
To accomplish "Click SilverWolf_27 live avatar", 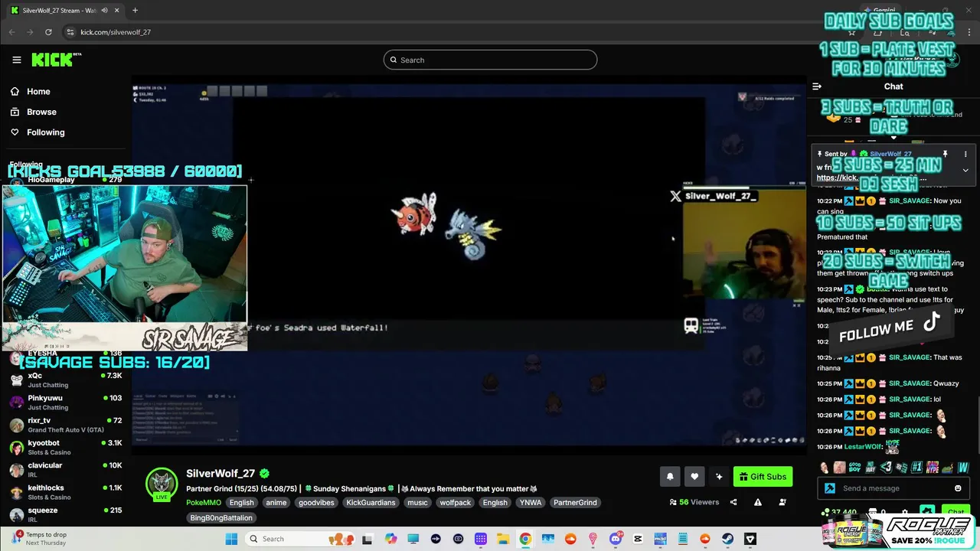I will tap(162, 484).
